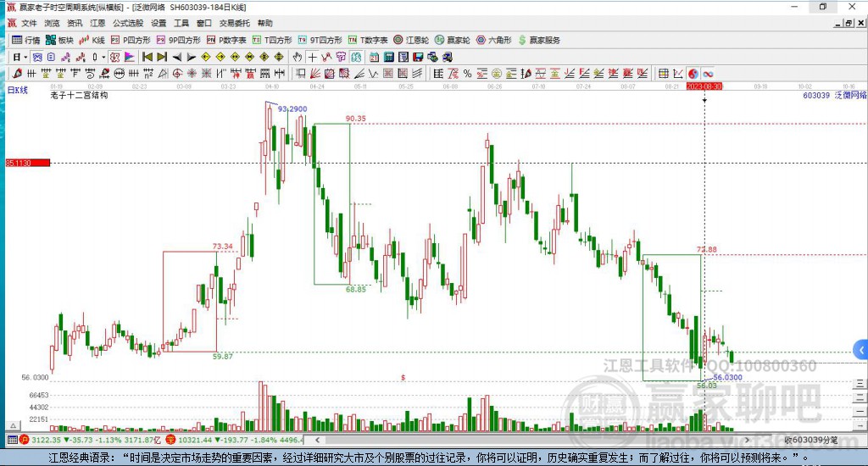Image resolution: width=868 pixels, height=466 pixels.
Task: Click the circular target cycle icon
Action: 177,73
